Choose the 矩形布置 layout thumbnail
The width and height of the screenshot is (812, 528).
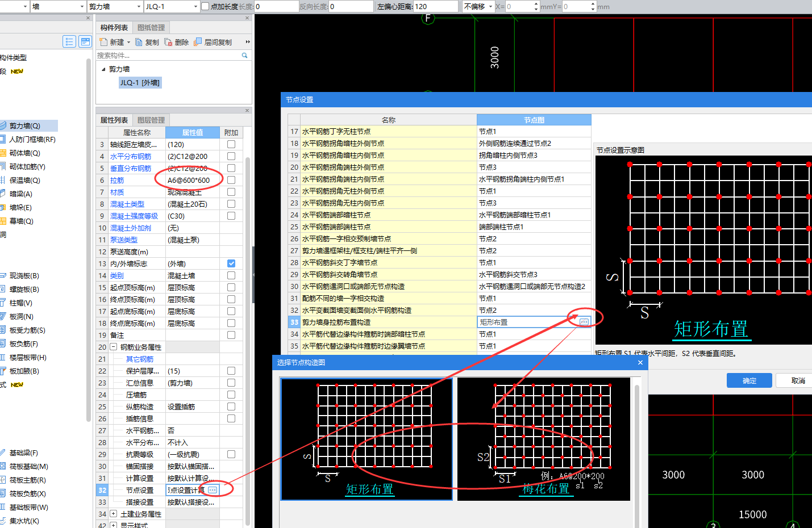367,439
